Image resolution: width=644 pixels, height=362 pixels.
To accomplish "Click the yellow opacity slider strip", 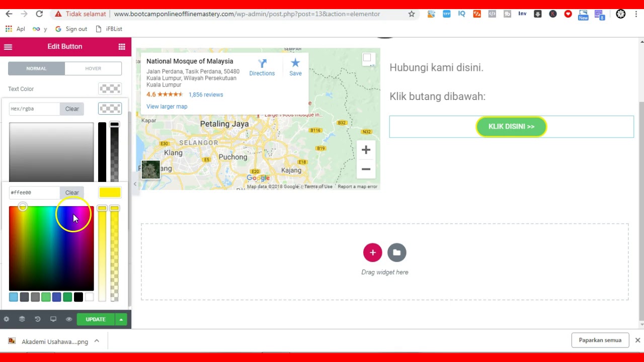I will point(115,254).
